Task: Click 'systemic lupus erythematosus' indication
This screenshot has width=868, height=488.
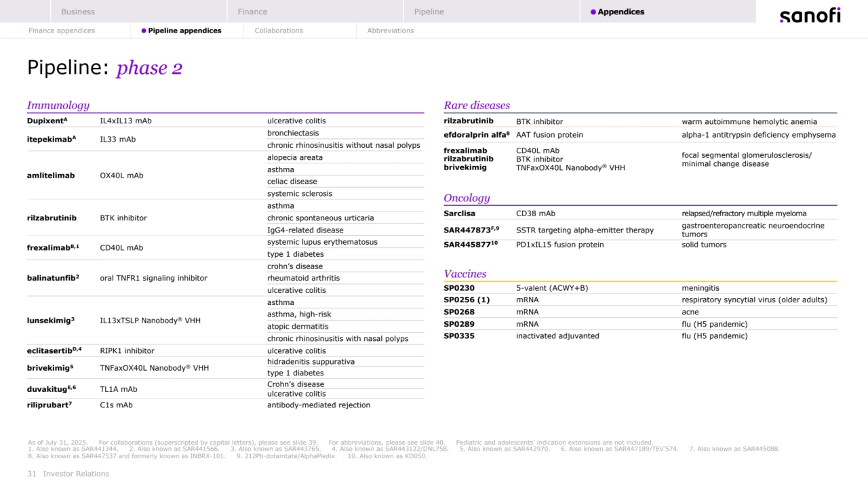Action: click(x=322, y=242)
